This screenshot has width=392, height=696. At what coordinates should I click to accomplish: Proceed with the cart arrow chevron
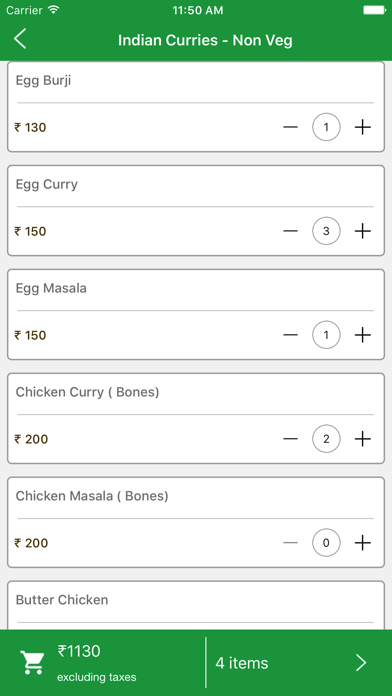pyautogui.click(x=361, y=663)
